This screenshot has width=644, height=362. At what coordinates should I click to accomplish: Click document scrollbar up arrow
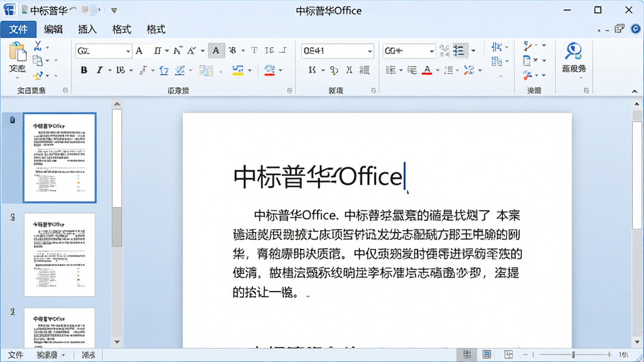pyautogui.click(x=637, y=104)
